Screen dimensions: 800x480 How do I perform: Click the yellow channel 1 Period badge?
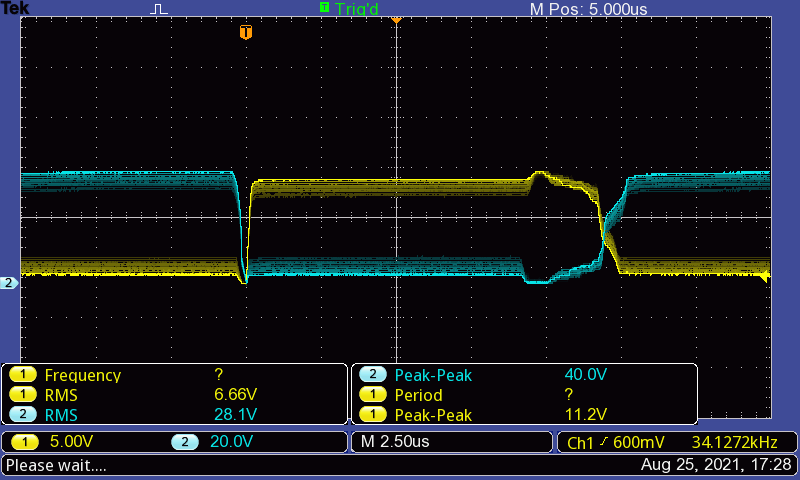[372, 395]
